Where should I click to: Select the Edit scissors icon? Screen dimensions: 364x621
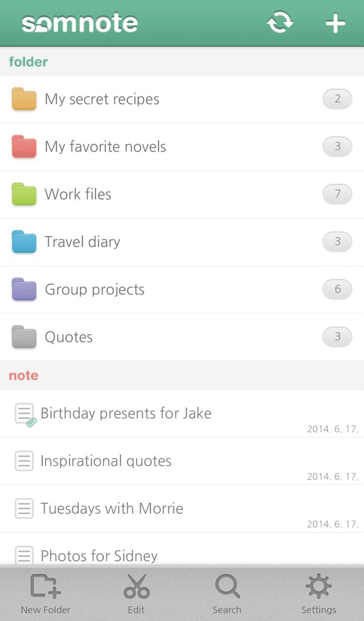coord(136,587)
